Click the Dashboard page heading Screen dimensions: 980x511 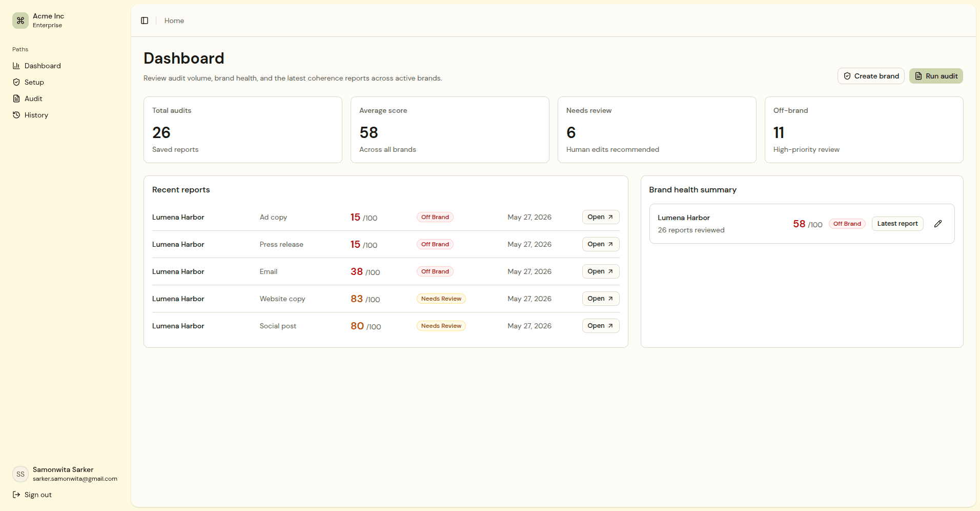pos(184,58)
